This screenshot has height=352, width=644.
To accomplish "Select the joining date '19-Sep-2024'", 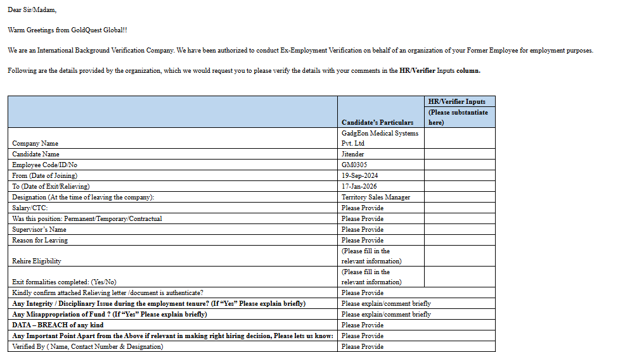I will coord(360,175).
